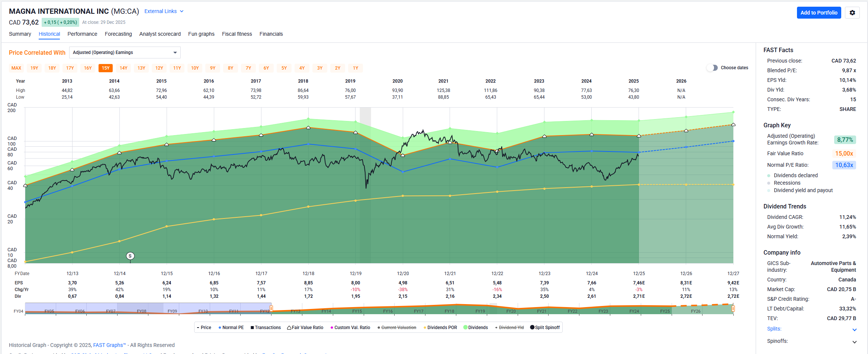Click the right handle of timeline range slider

[x=733, y=309]
